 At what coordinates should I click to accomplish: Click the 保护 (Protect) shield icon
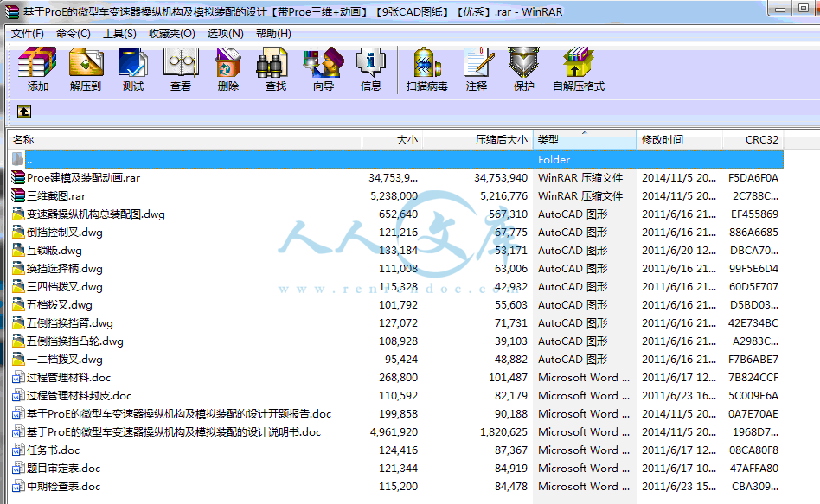[523, 62]
